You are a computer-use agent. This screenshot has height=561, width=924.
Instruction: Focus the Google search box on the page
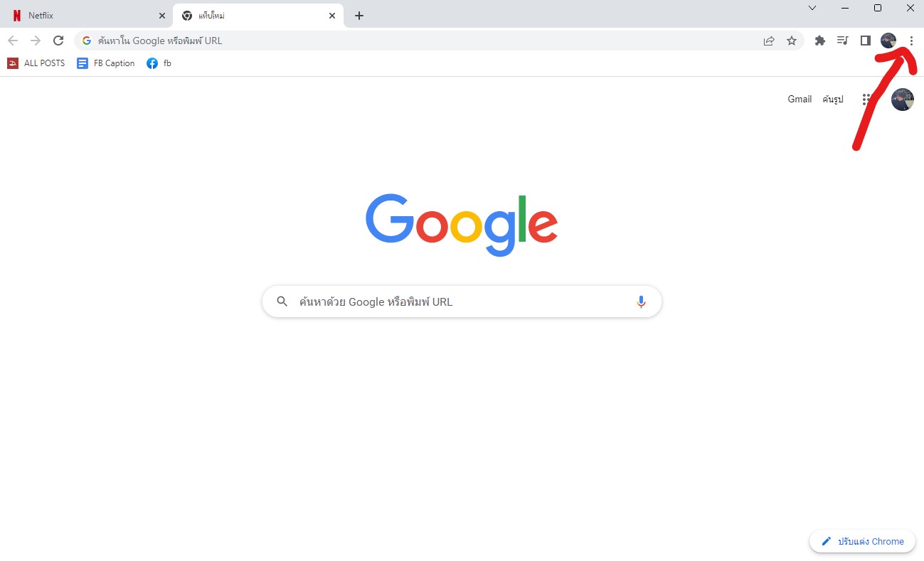(x=462, y=301)
